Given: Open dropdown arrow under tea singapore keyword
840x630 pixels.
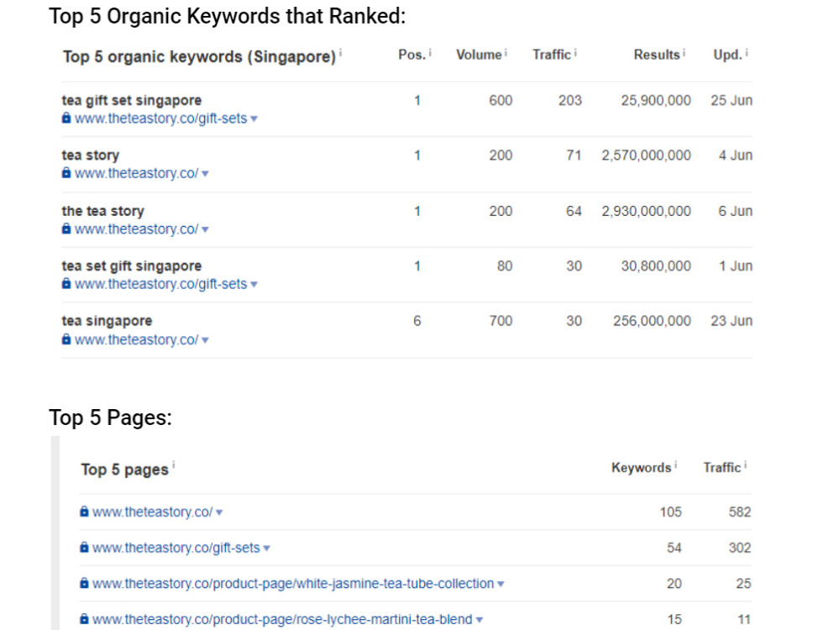Looking at the screenshot, I should (205, 341).
